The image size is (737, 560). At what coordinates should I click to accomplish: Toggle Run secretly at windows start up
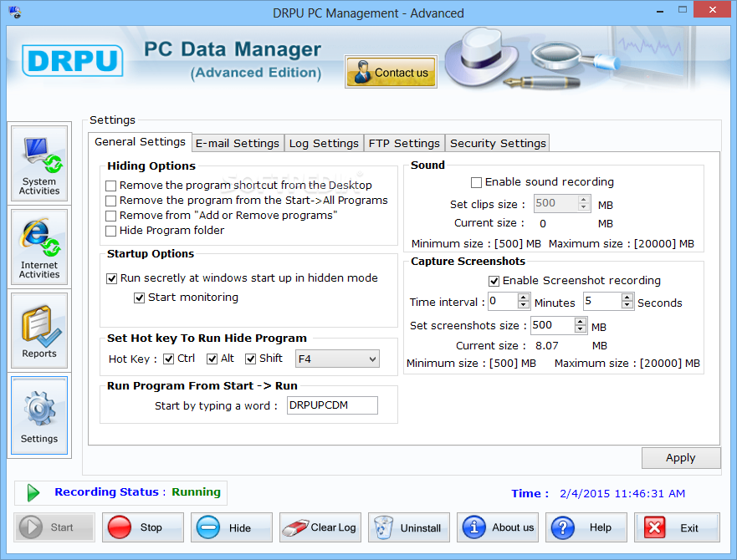click(111, 278)
